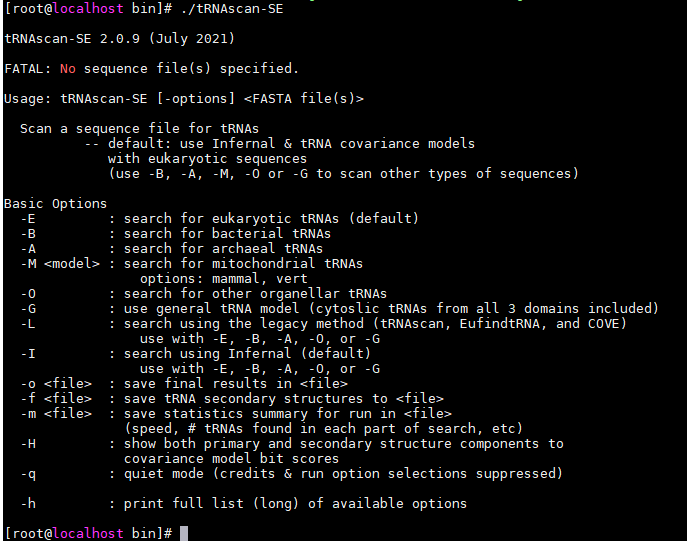Click the -A archaeal tRNAs option
The image size is (687, 541).
[172, 249]
